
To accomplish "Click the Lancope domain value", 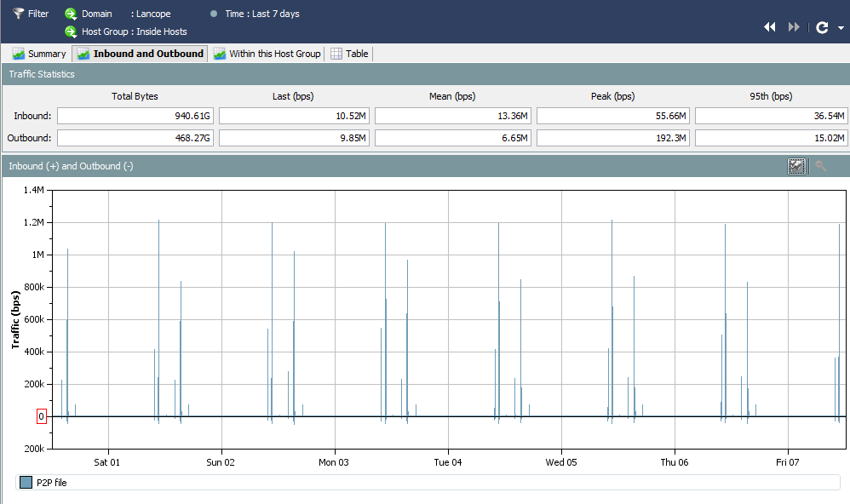I will point(153,14).
